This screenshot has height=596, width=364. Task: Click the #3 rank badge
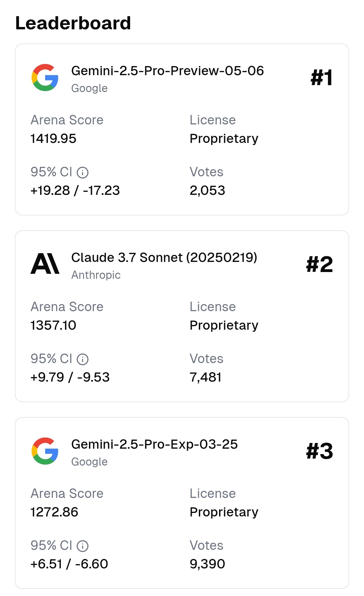(319, 451)
